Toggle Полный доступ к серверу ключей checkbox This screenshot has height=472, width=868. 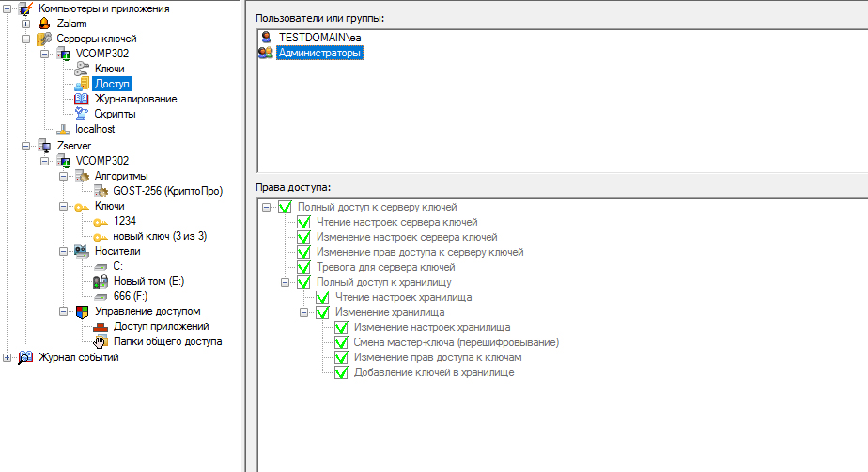tap(285, 207)
